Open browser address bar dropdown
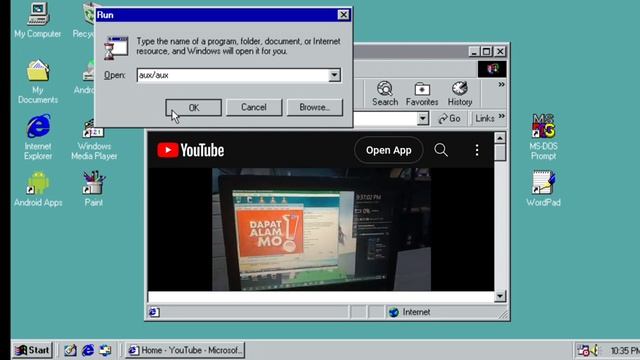This screenshot has width=640, height=360. (423, 119)
